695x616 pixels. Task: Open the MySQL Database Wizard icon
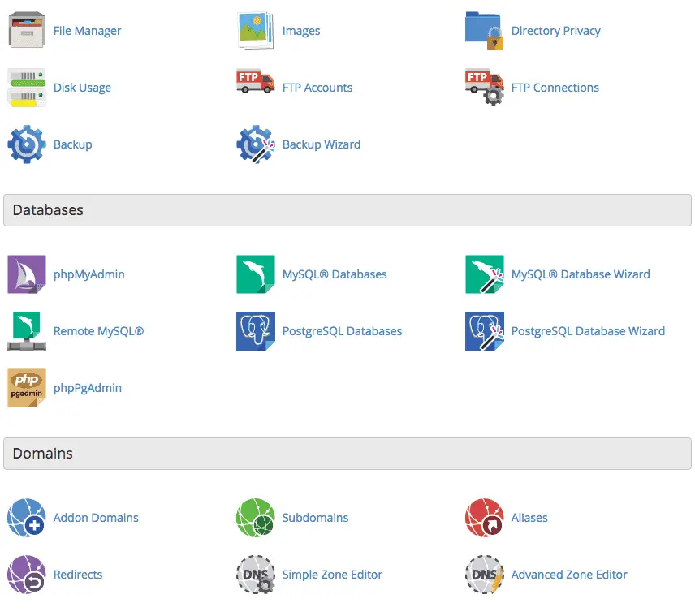point(485,274)
